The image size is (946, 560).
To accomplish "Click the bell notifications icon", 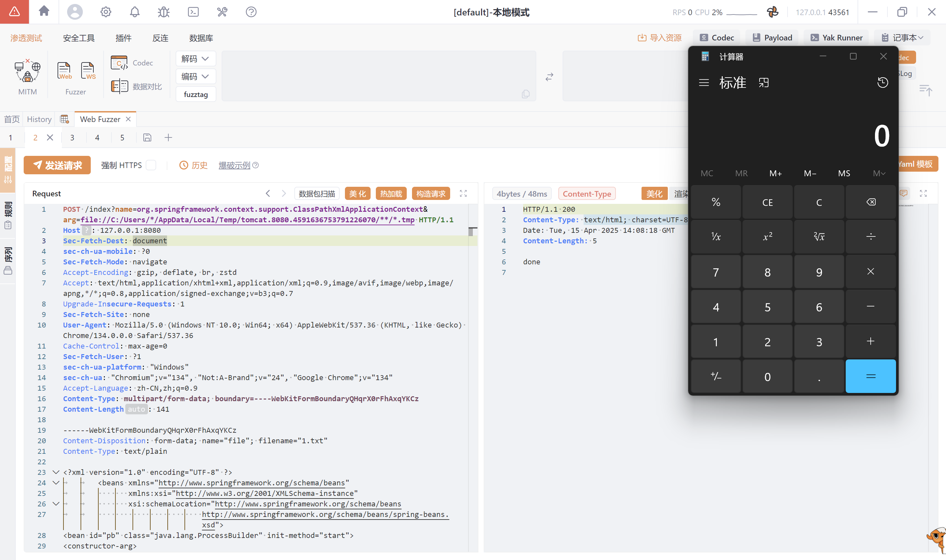I will 135,12.
